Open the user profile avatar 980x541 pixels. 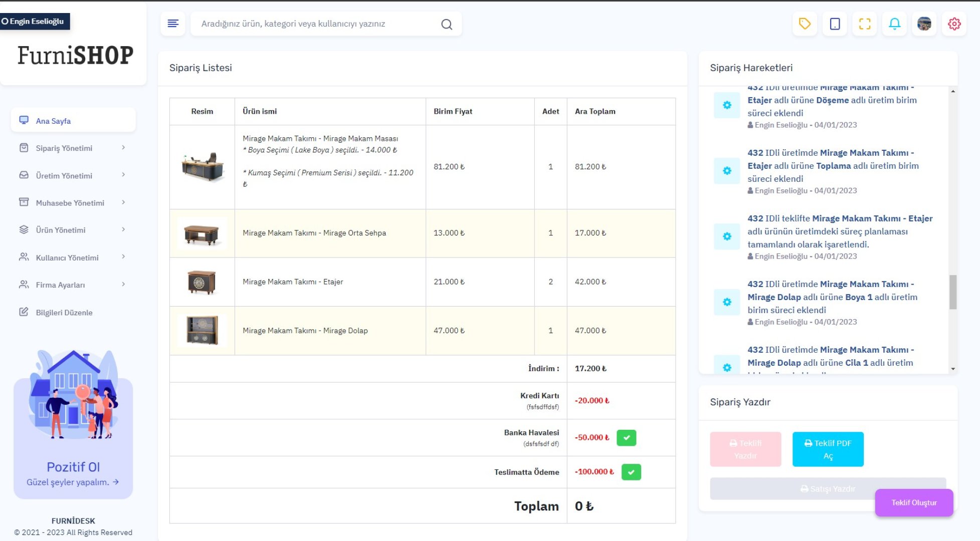[x=924, y=24]
